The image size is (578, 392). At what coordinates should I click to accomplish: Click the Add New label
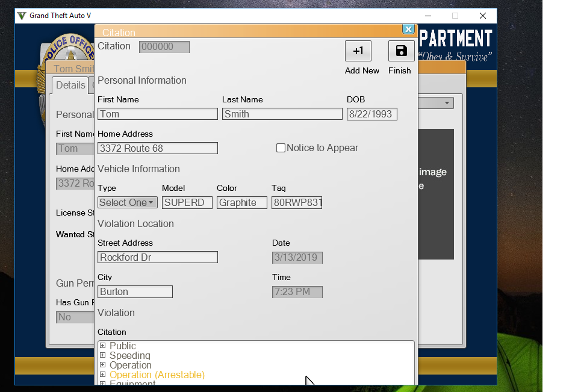362,70
